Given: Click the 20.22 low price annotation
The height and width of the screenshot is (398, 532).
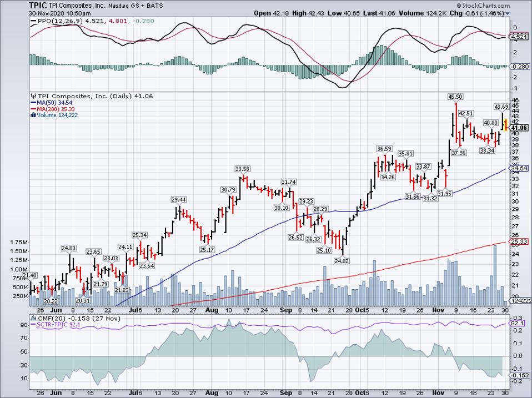Looking at the screenshot, I should 51,301.
